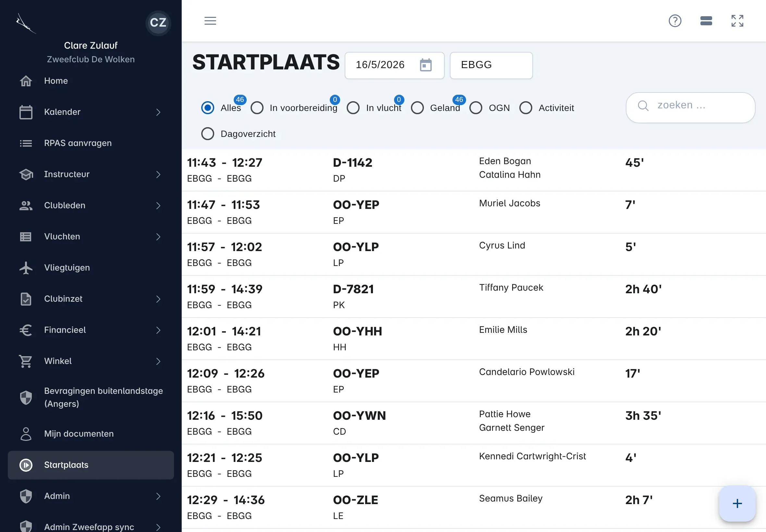Click the glider logo in sidebar
The height and width of the screenshot is (532, 766).
click(26, 23)
